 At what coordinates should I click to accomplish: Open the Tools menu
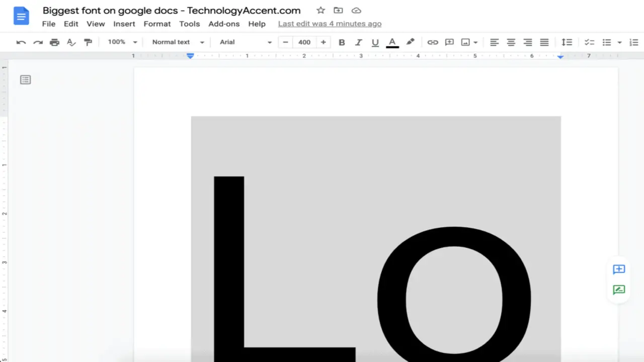(x=190, y=24)
